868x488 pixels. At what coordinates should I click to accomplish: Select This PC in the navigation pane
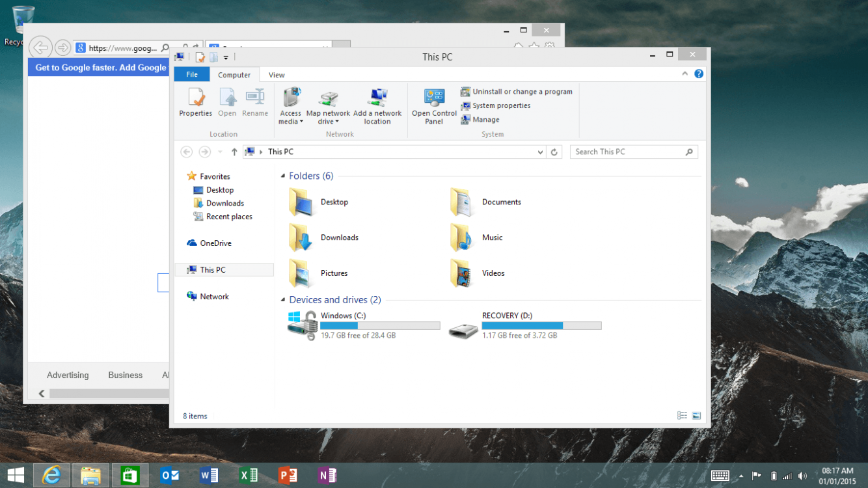(224, 269)
